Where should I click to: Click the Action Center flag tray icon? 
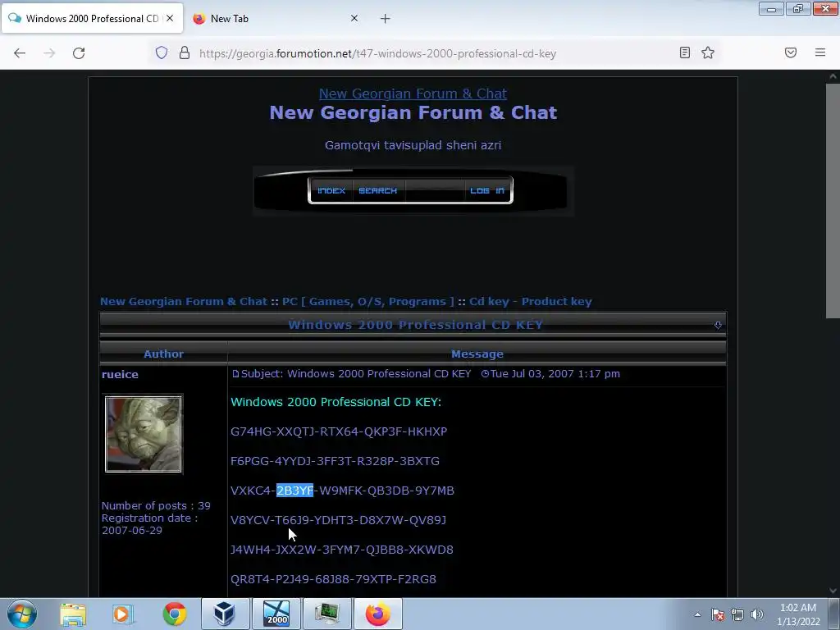pyautogui.click(x=717, y=614)
